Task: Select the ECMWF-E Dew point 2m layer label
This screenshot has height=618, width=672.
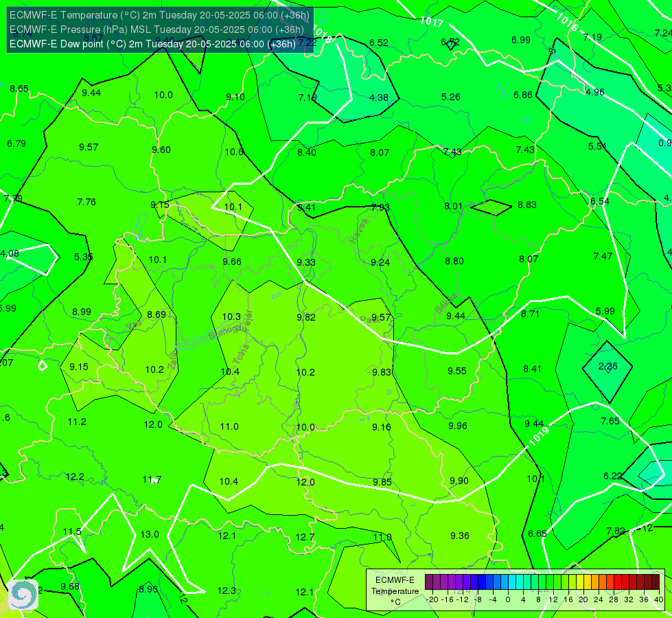Action: 152,44
